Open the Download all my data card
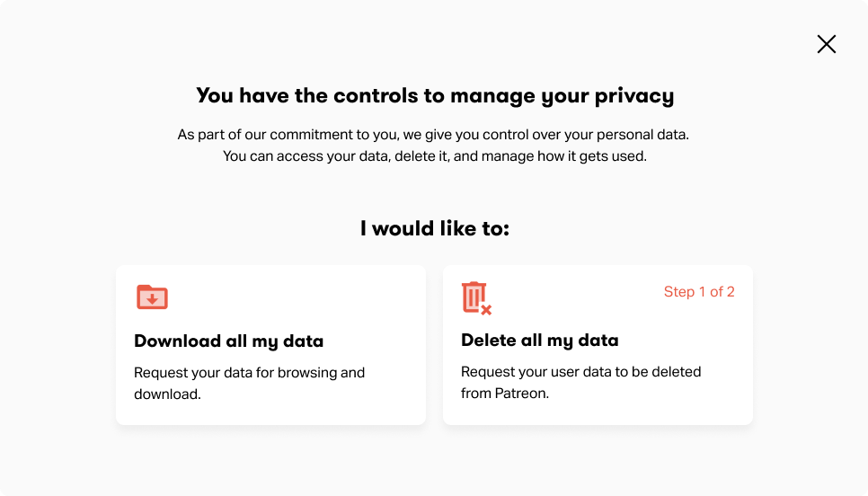868x496 pixels. tap(270, 345)
